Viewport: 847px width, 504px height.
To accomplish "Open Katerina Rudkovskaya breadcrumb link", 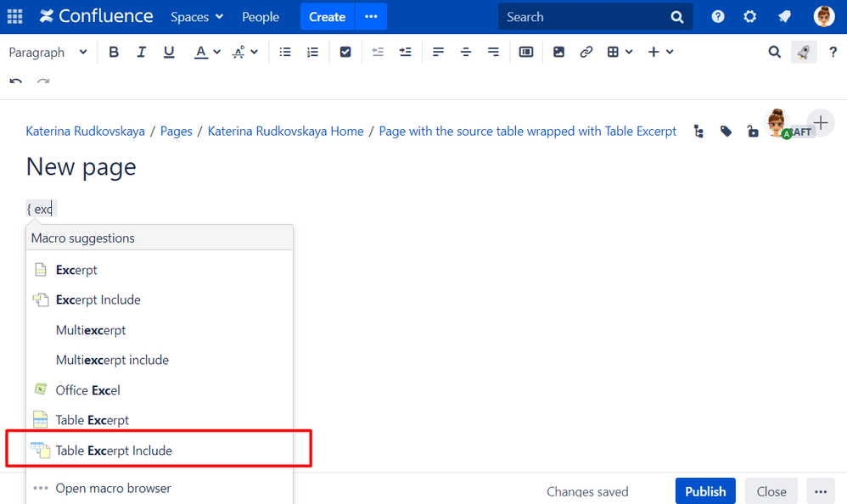I will coord(86,132).
